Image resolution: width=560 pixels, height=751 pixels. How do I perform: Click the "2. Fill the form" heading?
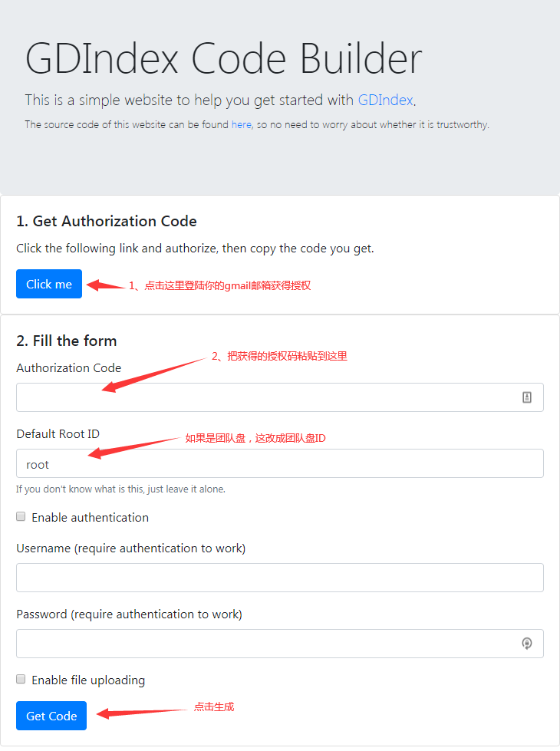pos(67,341)
